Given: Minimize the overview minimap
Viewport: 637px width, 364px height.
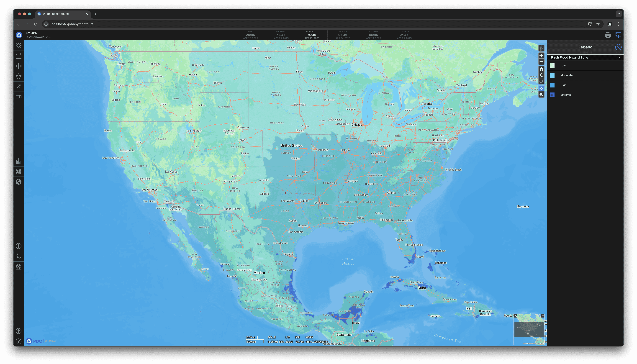Looking at the screenshot, I should 542,316.
